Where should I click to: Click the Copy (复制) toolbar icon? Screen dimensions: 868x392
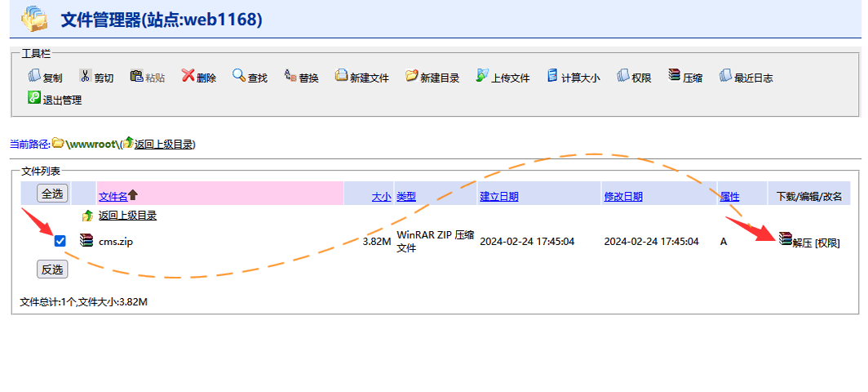tap(35, 76)
